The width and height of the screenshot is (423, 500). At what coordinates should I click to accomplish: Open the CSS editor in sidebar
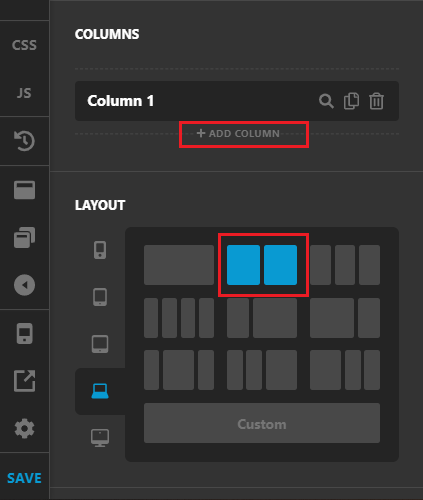24,45
